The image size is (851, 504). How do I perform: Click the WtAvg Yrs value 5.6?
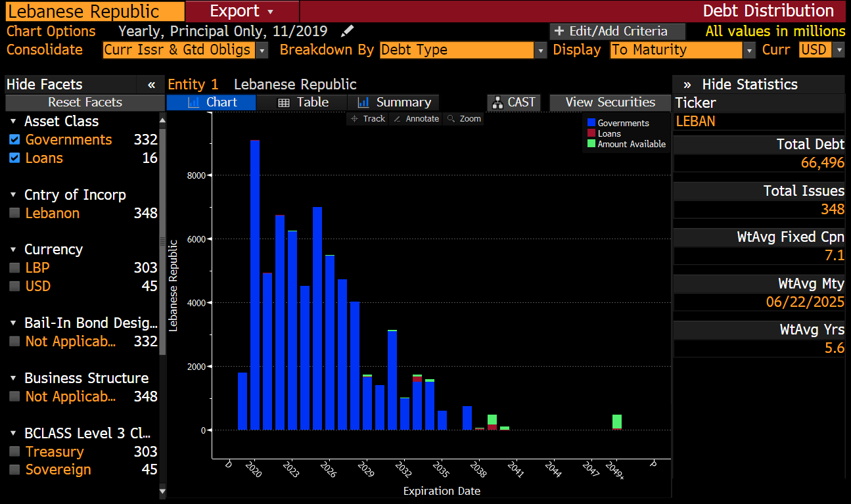tap(835, 348)
